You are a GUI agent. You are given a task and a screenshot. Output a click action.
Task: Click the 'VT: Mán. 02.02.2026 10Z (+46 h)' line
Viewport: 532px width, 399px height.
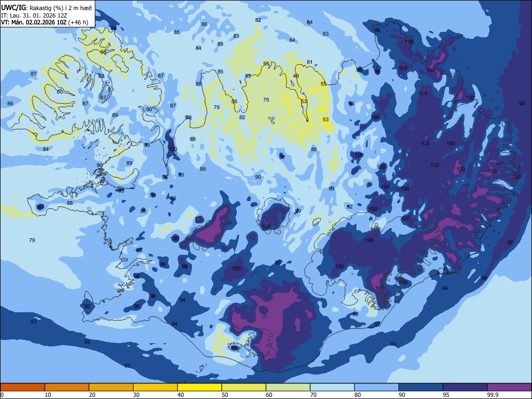click(x=45, y=22)
